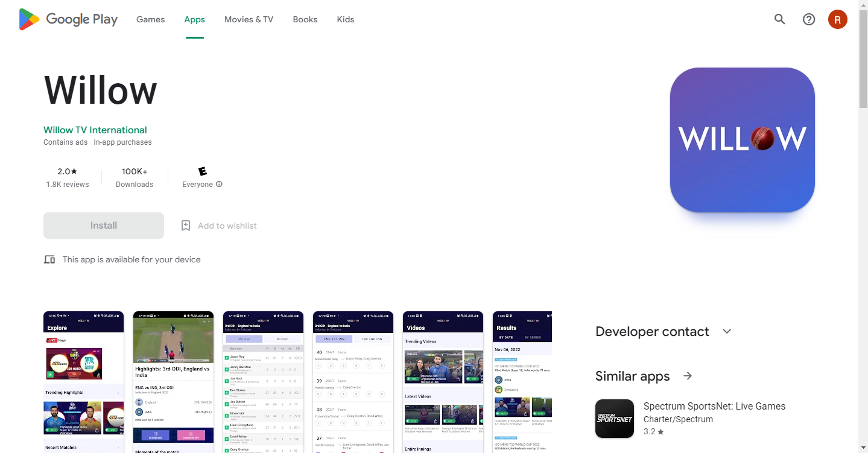Switch to the Games tab
The width and height of the screenshot is (868, 453).
click(151, 19)
